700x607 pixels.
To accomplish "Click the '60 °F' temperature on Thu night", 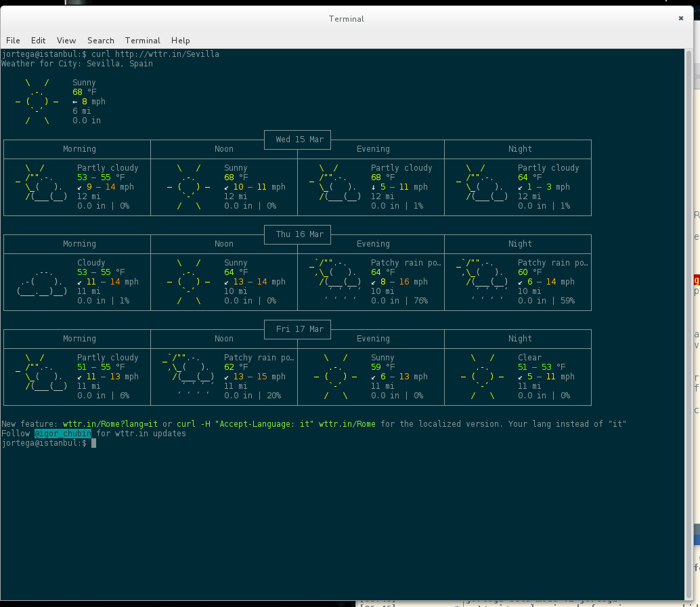I will pos(530,272).
